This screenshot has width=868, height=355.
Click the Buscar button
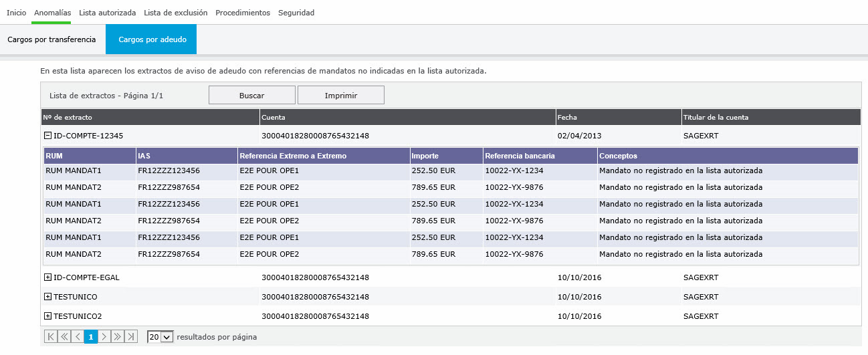(x=251, y=96)
